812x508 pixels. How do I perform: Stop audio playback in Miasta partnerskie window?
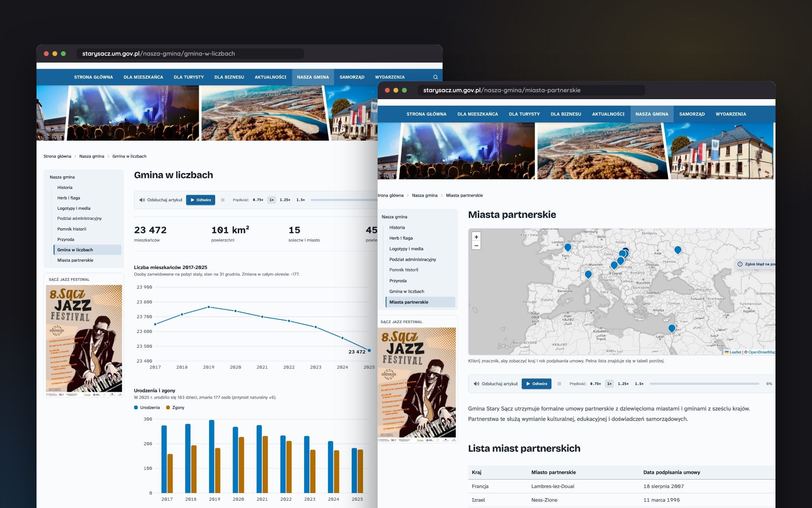[x=559, y=384]
